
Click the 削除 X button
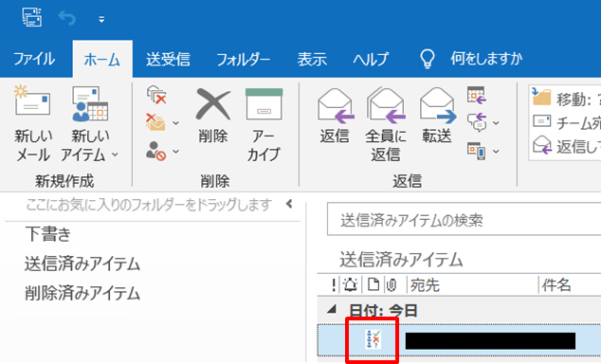(213, 115)
